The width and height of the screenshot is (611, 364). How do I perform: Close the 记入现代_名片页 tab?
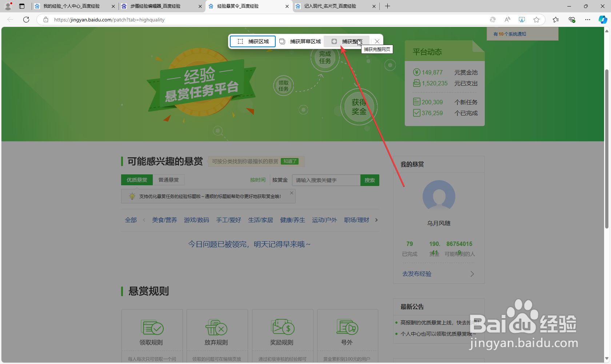[374, 6]
